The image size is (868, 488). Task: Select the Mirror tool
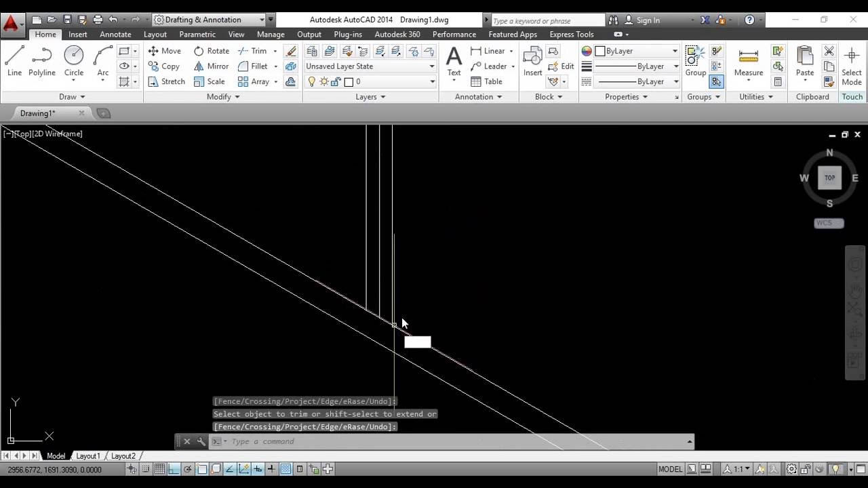(212, 66)
